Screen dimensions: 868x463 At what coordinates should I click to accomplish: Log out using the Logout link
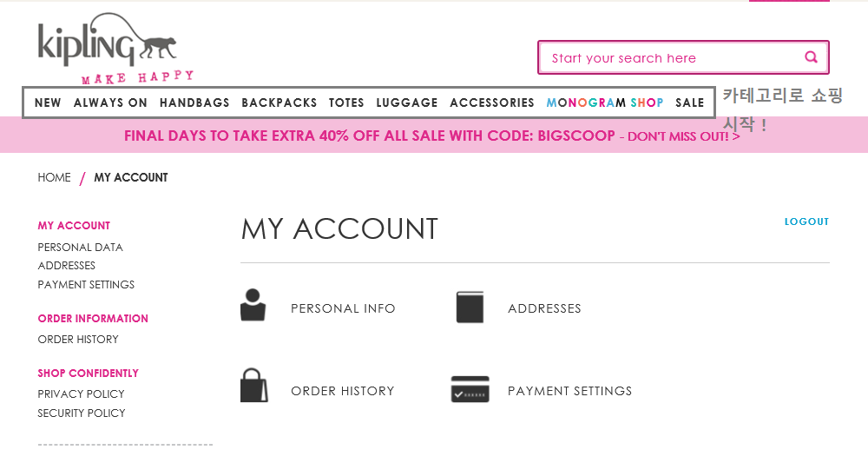[x=806, y=222]
